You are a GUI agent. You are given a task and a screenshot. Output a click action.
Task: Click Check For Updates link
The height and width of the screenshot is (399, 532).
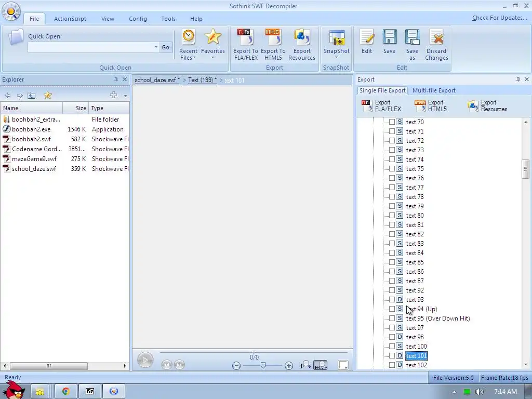(499, 18)
